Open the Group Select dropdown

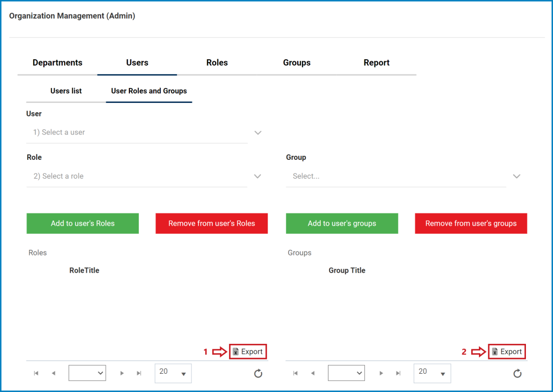pos(517,176)
